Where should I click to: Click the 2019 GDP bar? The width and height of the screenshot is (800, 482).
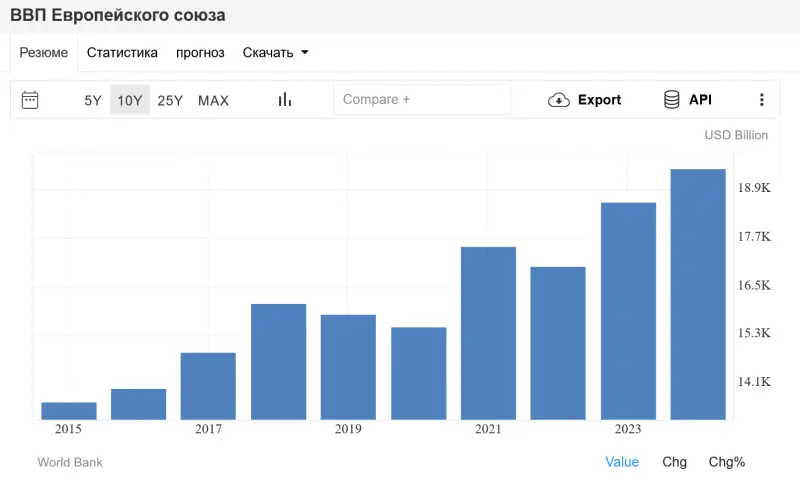[348, 367]
